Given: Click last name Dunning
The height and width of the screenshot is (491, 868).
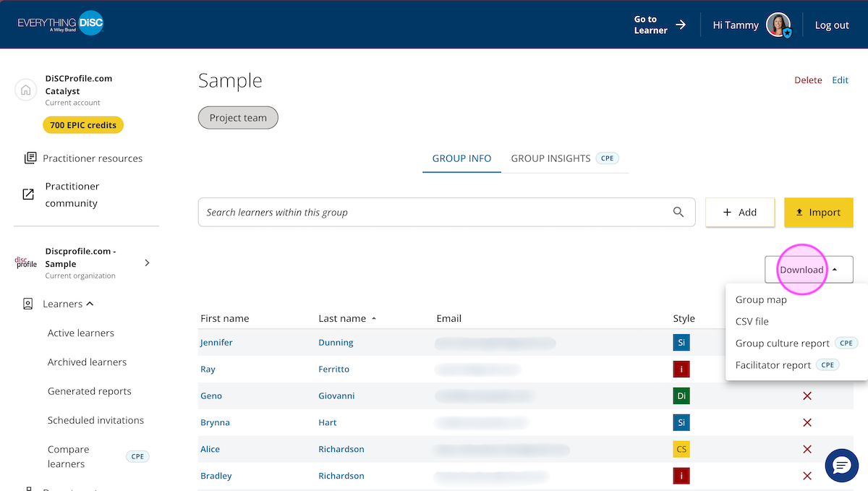Looking at the screenshot, I should (336, 342).
